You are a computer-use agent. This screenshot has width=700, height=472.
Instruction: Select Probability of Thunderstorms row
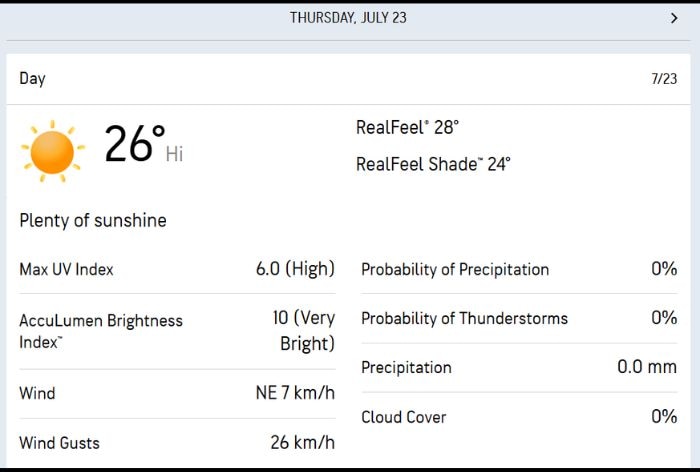pos(519,318)
